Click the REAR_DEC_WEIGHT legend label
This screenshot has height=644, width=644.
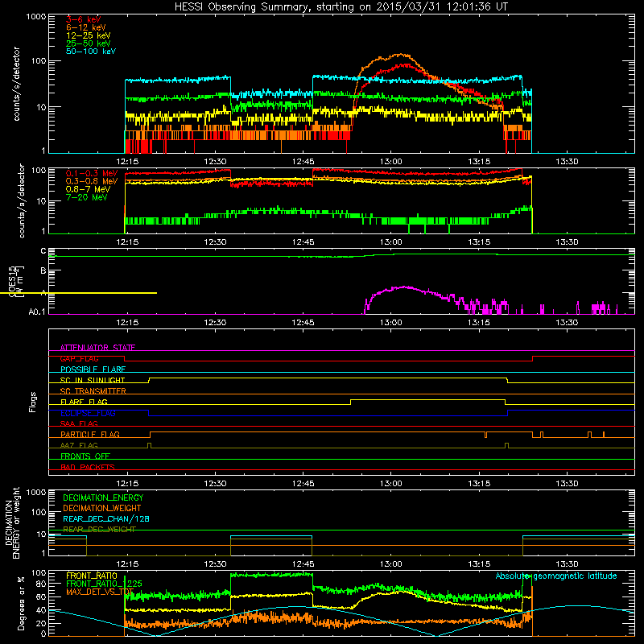99,530
